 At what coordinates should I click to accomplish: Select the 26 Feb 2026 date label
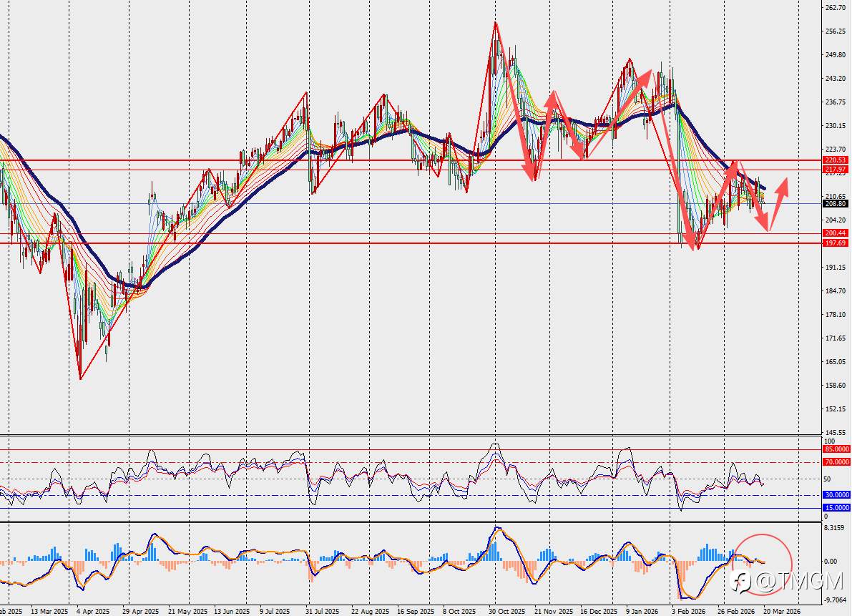pos(735,611)
